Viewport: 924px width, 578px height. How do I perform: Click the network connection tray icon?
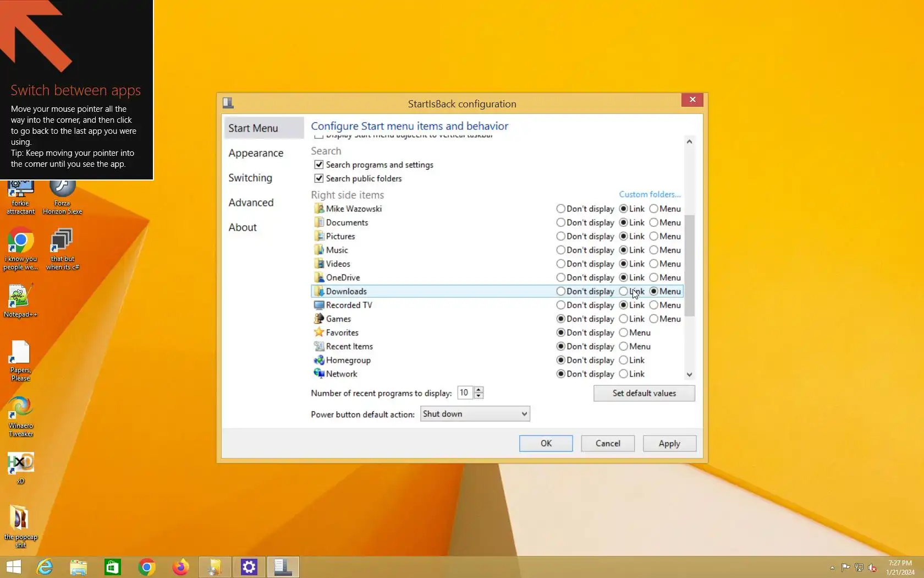(859, 568)
